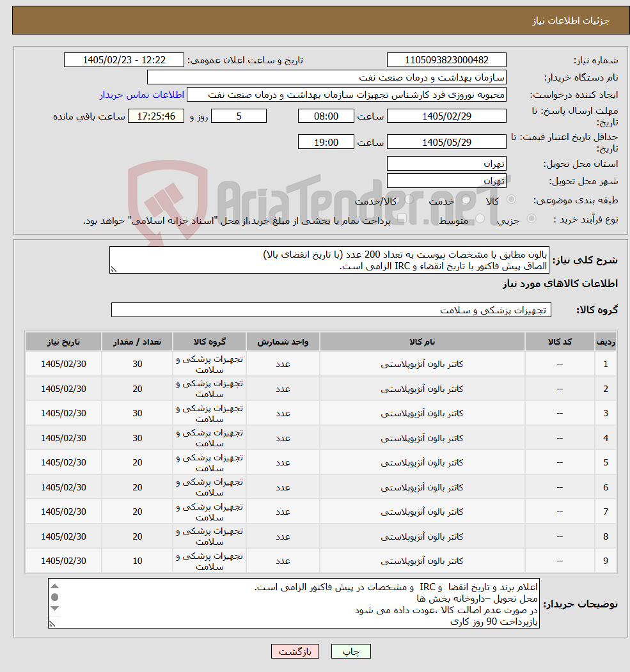The width and height of the screenshot is (630, 672).
Task: Click item name in row 5
Action: point(422,463)
